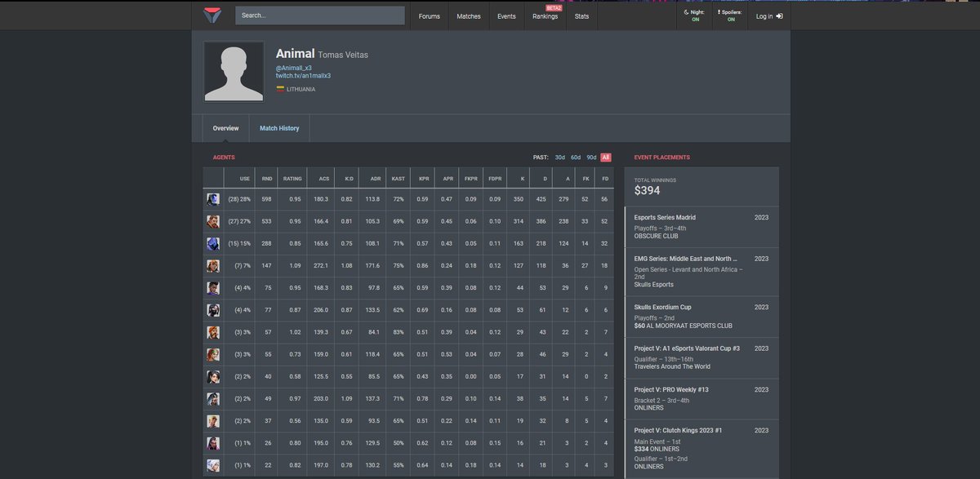
Task: Open the Stats page
Action: [x=581, y=16]
